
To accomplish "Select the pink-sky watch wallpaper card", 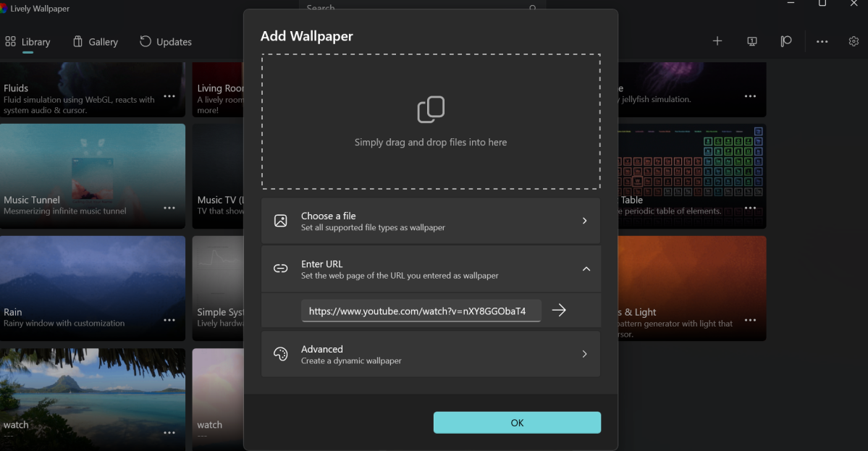I will (x=218, y=400).
